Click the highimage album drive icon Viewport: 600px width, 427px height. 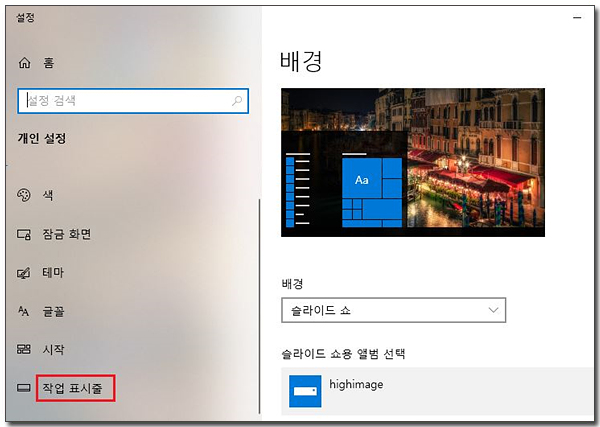[x=305, y=391]
